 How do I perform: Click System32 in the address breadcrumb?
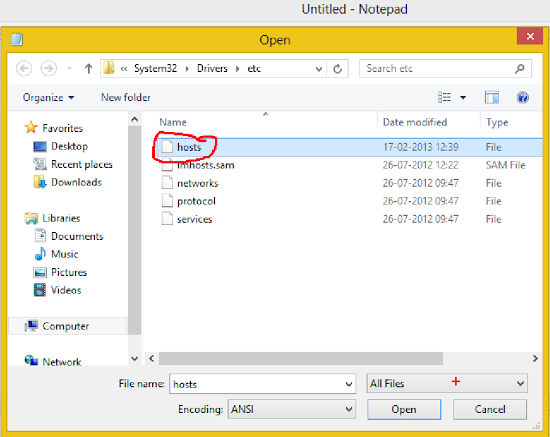(x=155, y=68)
